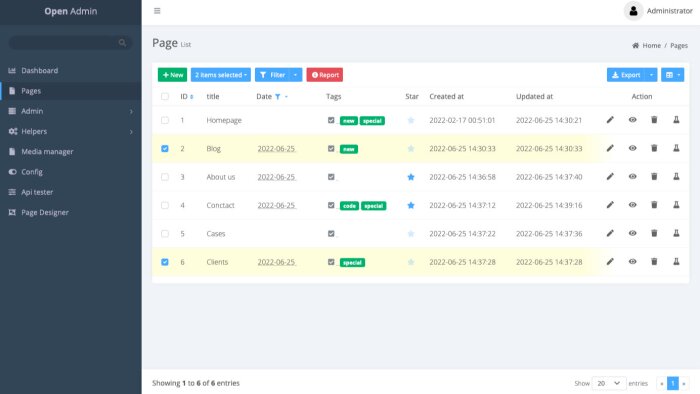The width and height of the screenshot is (700, 394).
Task: Open Media manager in sidebar
Action: click(71, 152)
